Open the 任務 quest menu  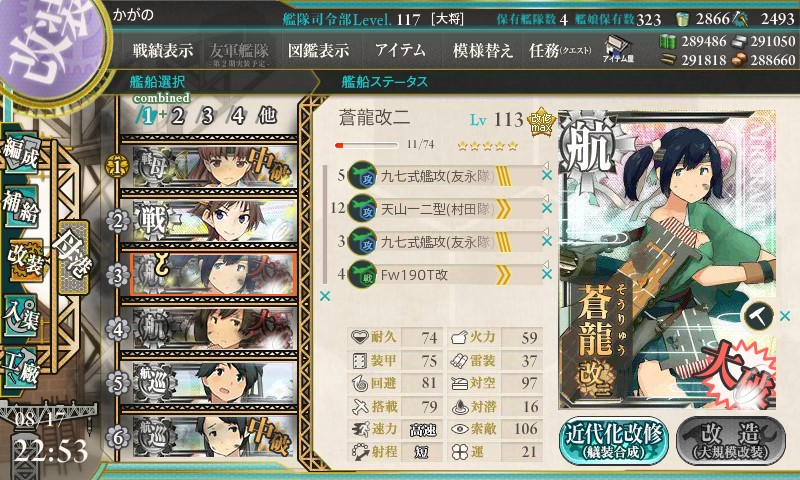pos(560,50)
